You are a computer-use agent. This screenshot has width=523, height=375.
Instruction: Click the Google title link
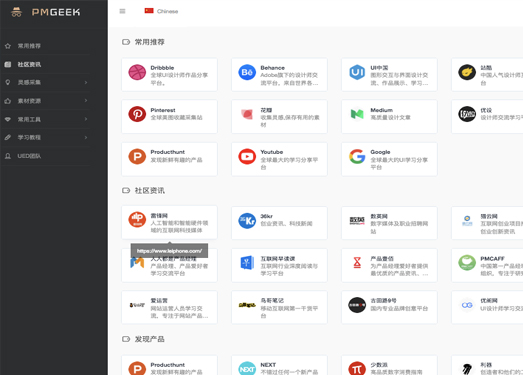(380, 152)
